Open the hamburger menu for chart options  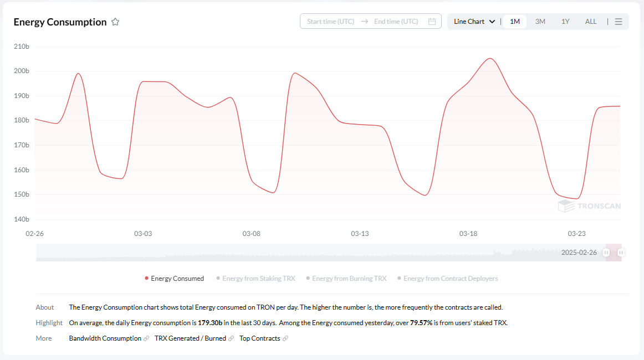click(619, 22)
